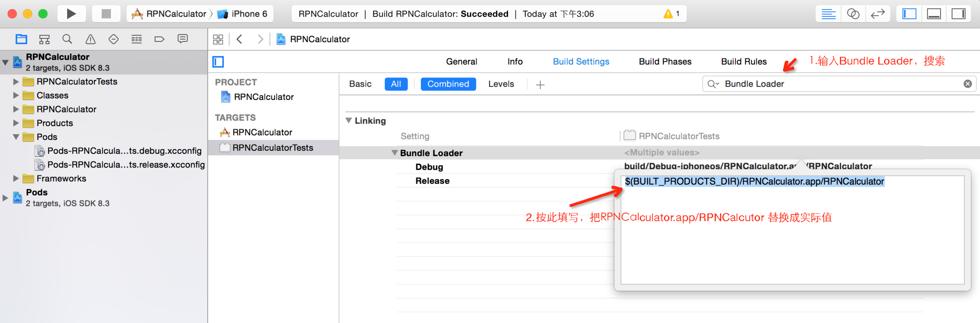980x323 pixels.
Task: Open the RPNCalculator scheme selector
Action: [x=169, y=14]
